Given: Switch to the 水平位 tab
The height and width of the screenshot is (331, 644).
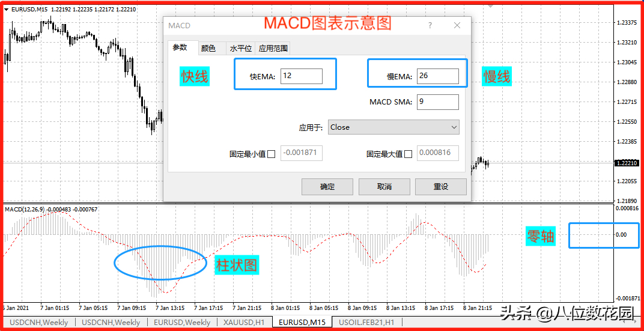Looking at the screenshot, I should [241, 49].
